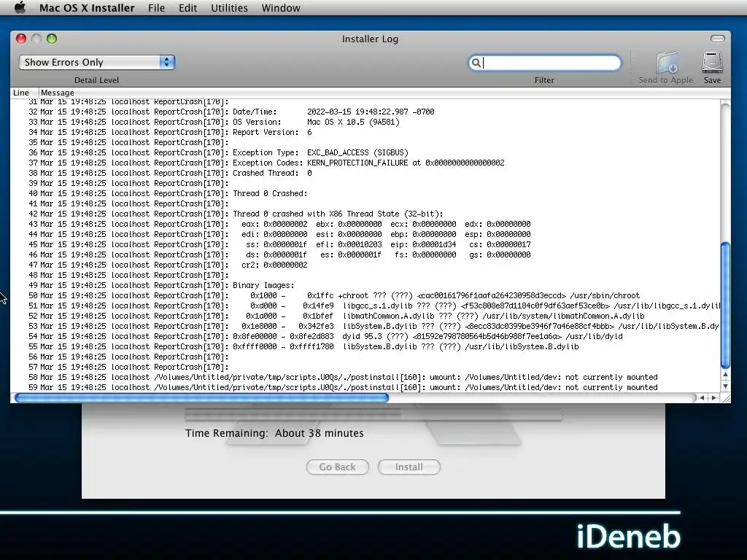The width and height of the screenshot is (747, 560).
Task: Open the Utilities menu
Action: (x=229, y=8)
